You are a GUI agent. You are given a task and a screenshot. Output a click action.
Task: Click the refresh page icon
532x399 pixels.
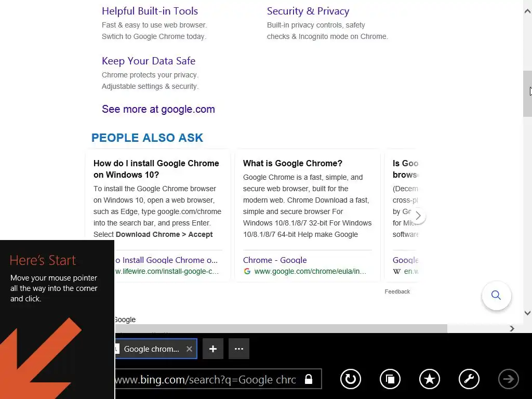(351, 379)
